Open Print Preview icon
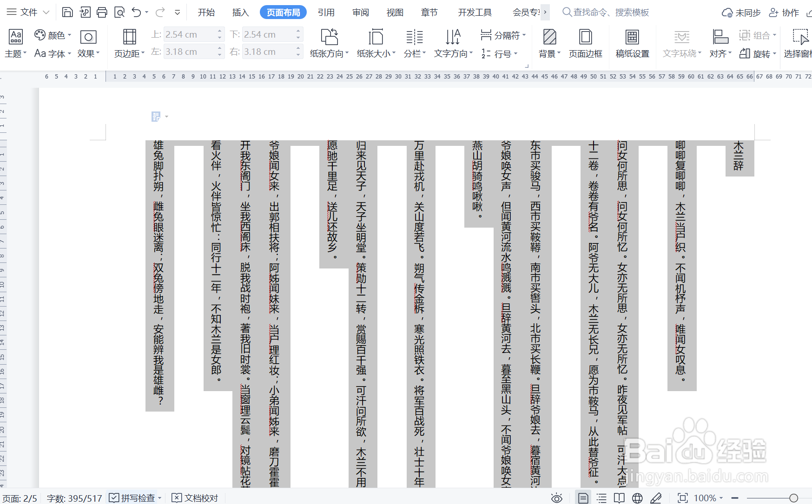 (x=119, y=12)
